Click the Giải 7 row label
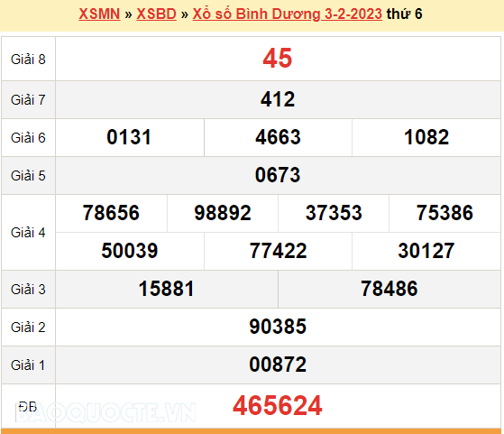Screen dimensions: 504x434 coord(28,100)
